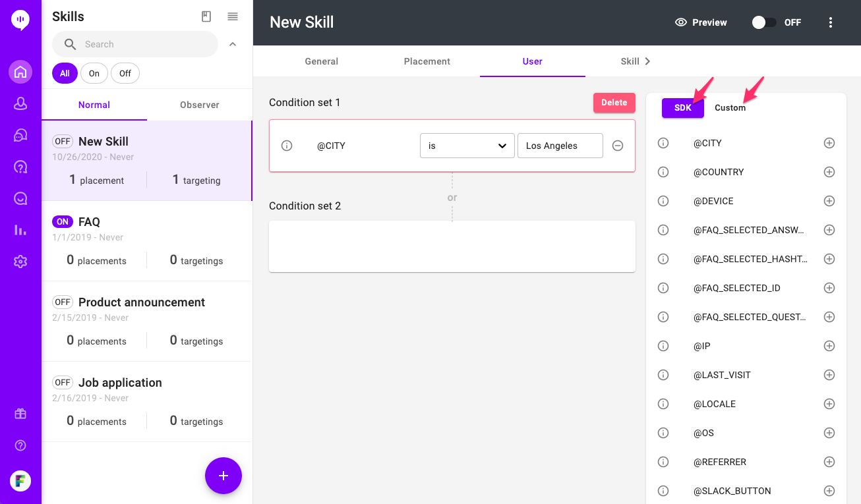This screenshot has width=861, height=504.
Task: Open the home icon in the purple sidebar
Action: pyautogui.click(x=20, y=72)
